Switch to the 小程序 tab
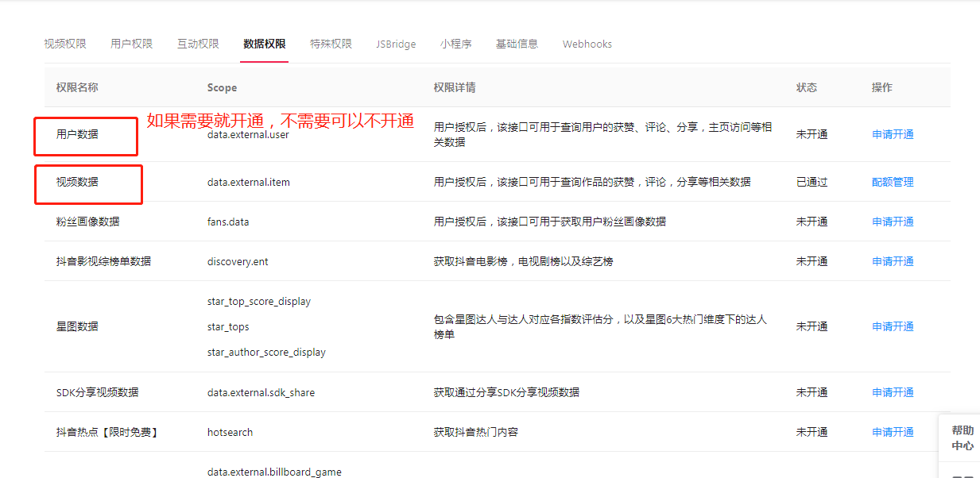This screenshot has width=980, height=478. (x=456, y=44)
